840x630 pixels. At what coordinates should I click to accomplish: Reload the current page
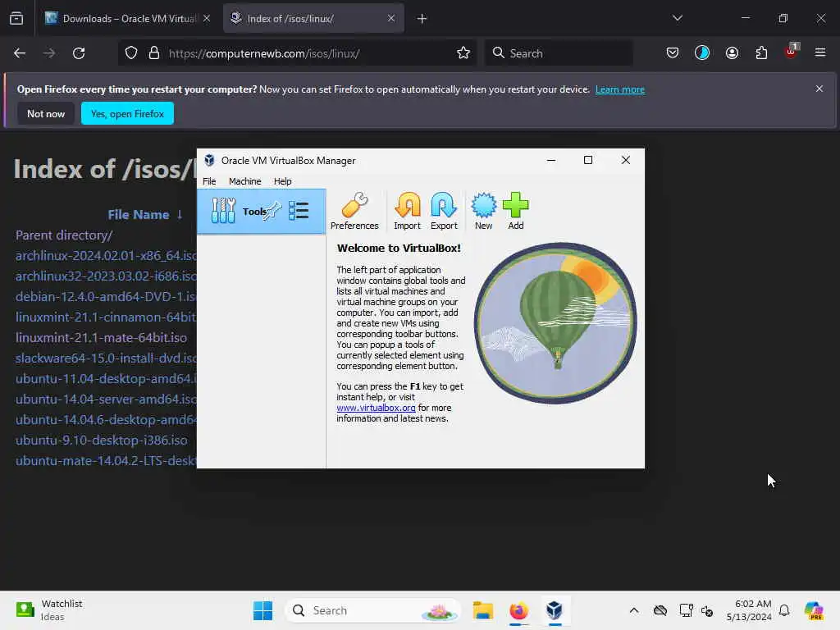[79, 53]
